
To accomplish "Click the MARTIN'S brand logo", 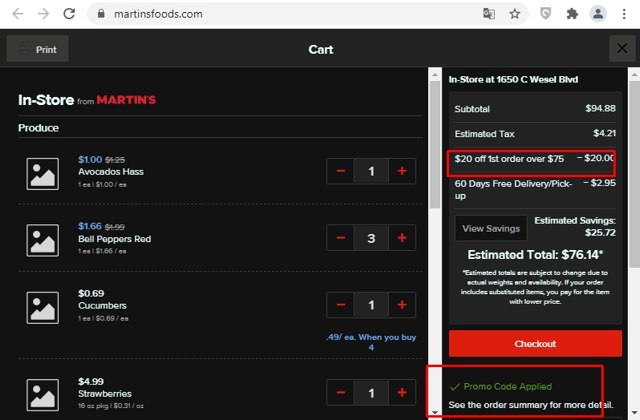I will point(126,100).
